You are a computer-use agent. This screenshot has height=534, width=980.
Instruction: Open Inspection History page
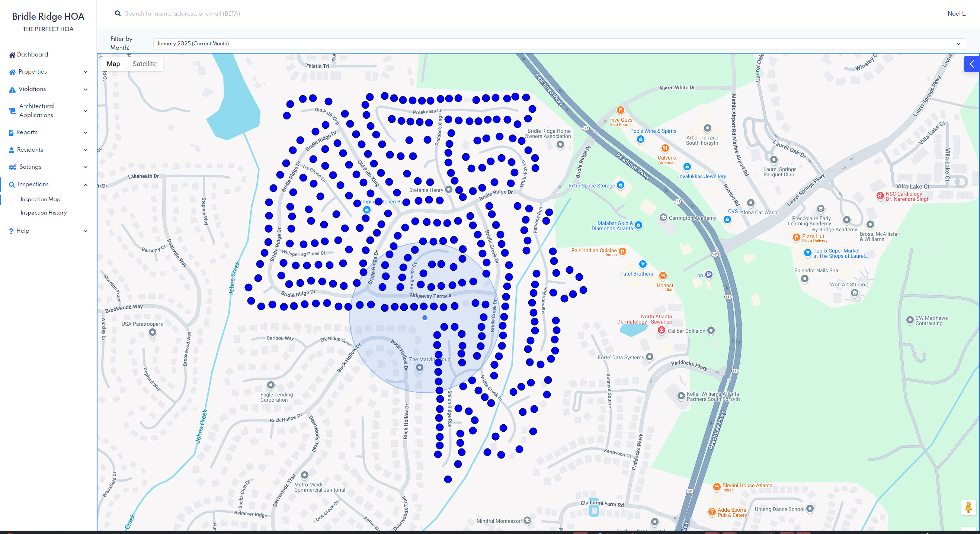(x=44, y=213)
